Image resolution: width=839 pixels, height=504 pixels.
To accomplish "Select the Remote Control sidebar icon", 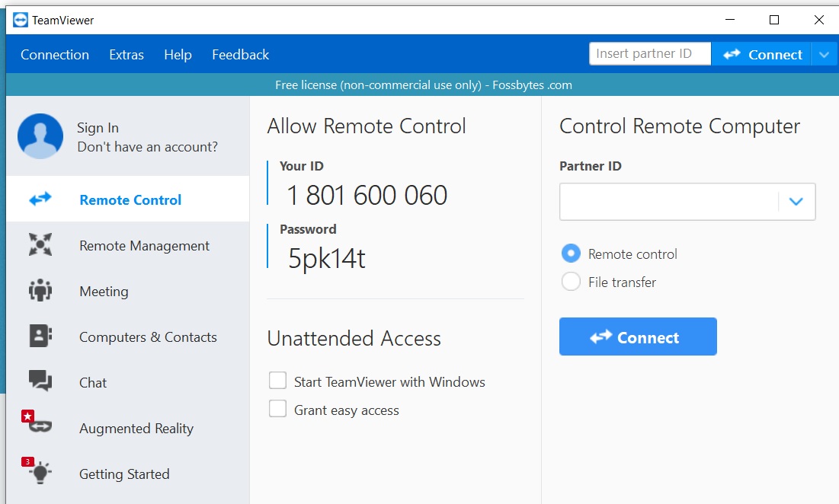I will [x=39, y=199].
